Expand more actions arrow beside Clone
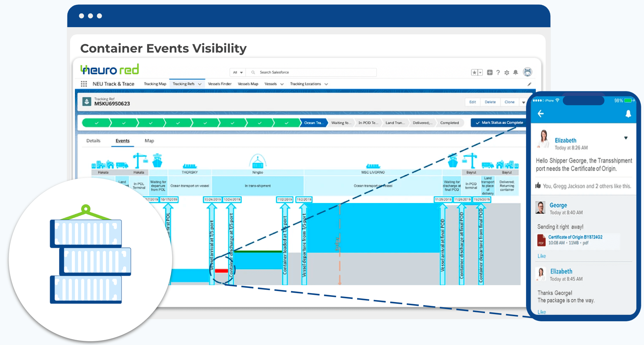The height and width of the screenshot is (345, 644). 523,102
